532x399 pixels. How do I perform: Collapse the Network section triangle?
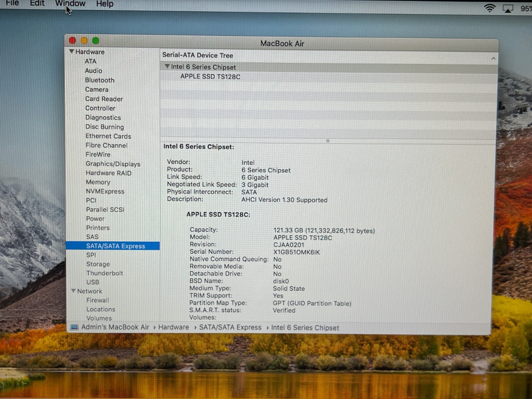point(73,291)
